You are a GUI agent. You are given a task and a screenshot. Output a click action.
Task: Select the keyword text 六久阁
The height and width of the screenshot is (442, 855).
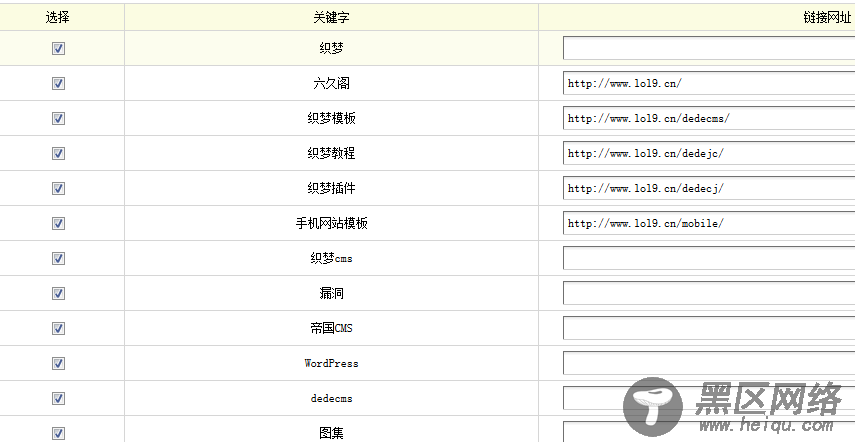coord(331,83)
